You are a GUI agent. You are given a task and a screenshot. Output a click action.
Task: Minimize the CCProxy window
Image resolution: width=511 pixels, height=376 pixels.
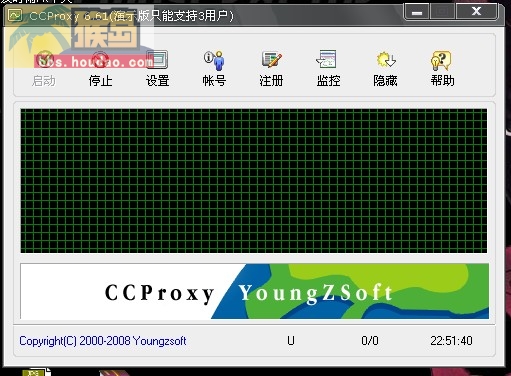coord(417,13)
